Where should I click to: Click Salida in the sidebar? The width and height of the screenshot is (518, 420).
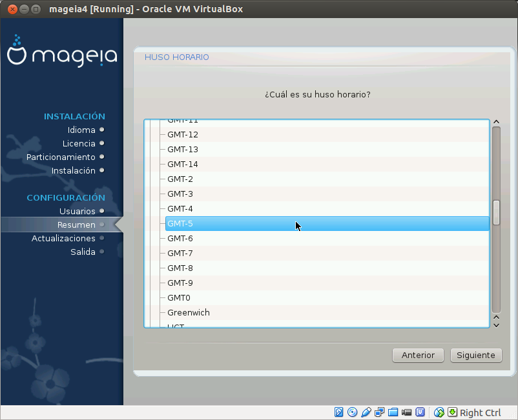85,252
